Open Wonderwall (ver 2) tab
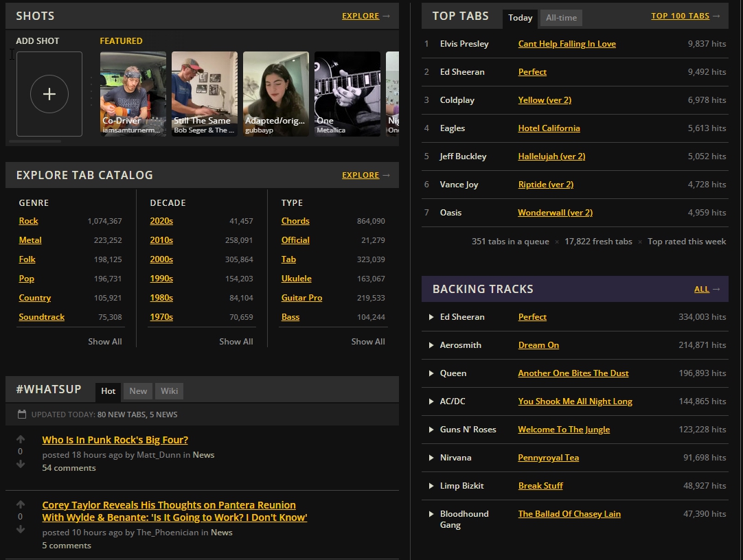The width and height of the screenshot is (743, 560). (555, 213)
